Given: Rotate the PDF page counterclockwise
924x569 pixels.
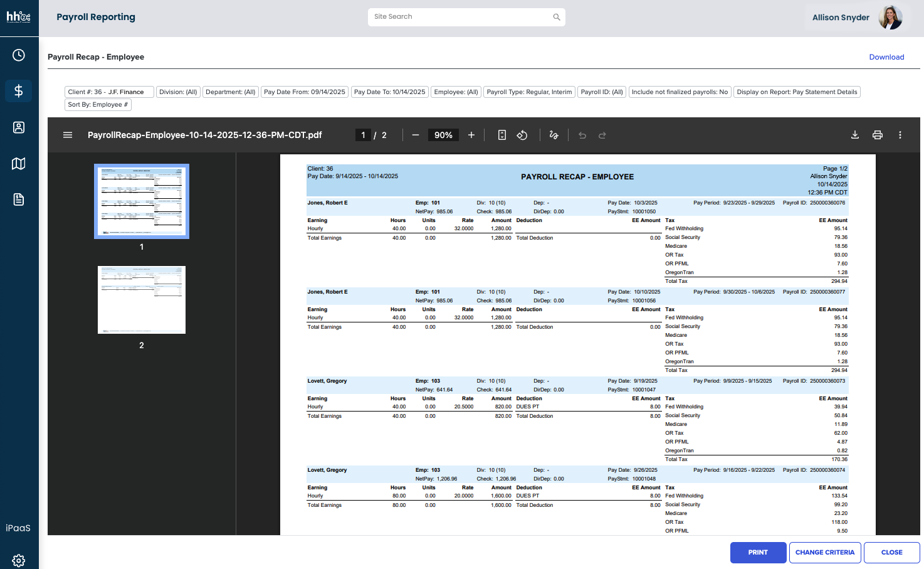Looking at the screenshot, I should [x=522, y=134].
